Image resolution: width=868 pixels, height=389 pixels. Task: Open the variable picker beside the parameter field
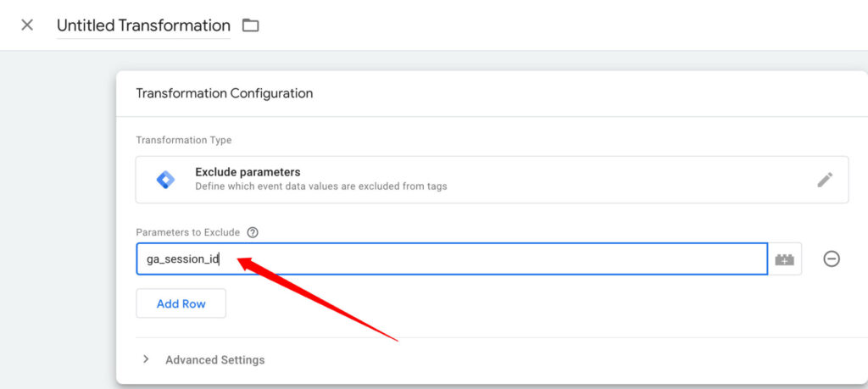[785, 259]
